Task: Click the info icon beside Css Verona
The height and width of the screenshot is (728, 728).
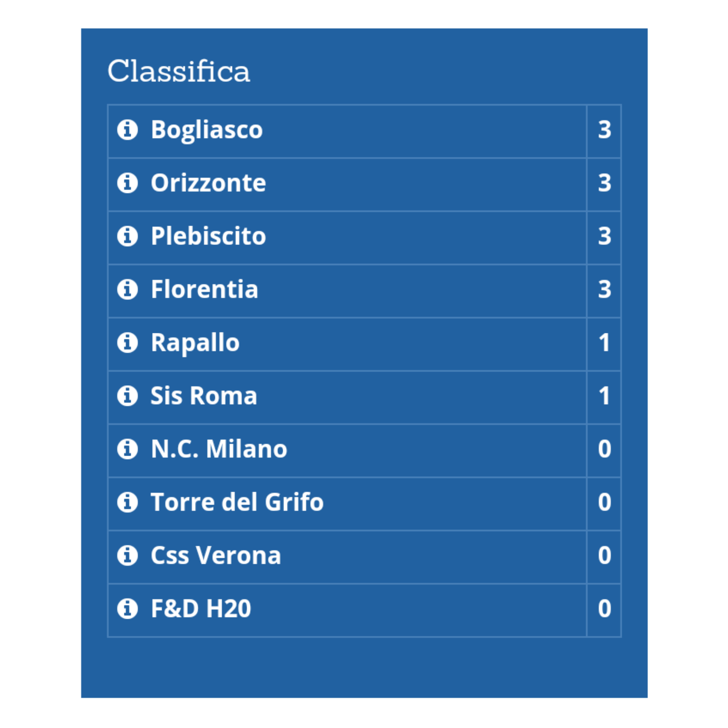Action: (x=127, y=555)
